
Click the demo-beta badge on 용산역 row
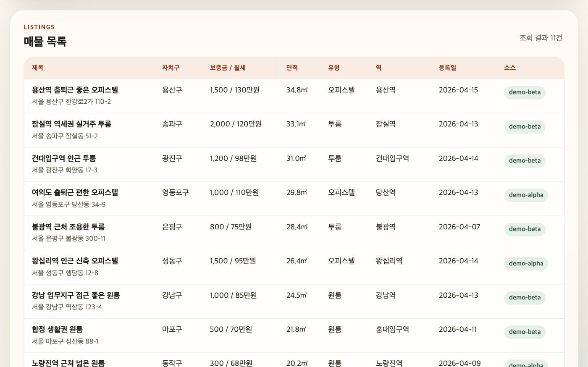point(525,92)
